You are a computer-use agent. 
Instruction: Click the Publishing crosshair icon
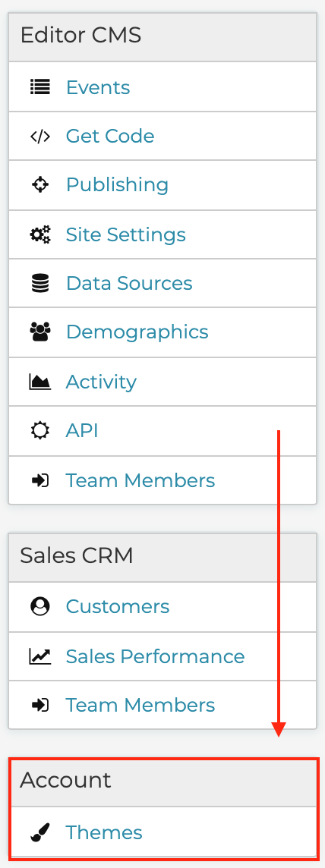tap(39, 185)
